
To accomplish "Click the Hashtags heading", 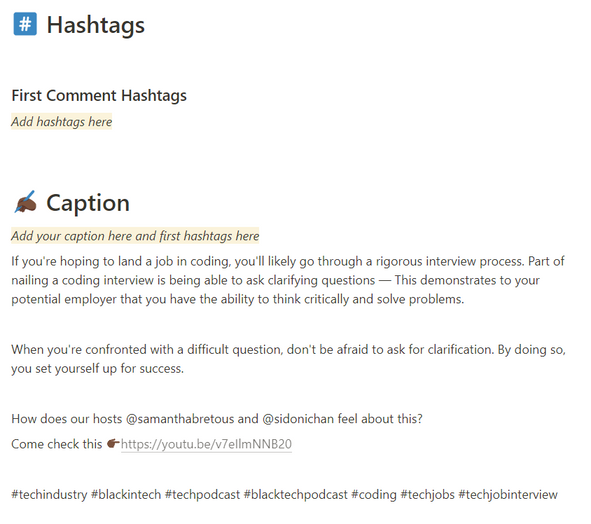I will [x=95, y=25].
